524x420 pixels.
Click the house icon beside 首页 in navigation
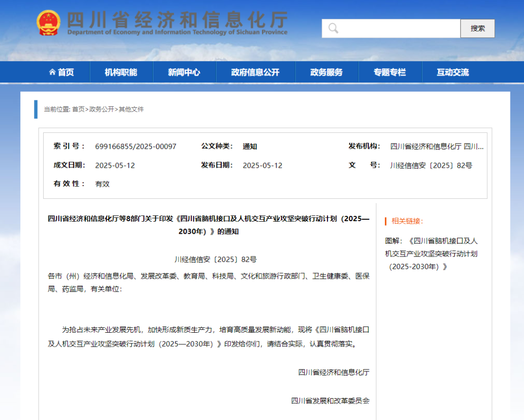(52, 72)
